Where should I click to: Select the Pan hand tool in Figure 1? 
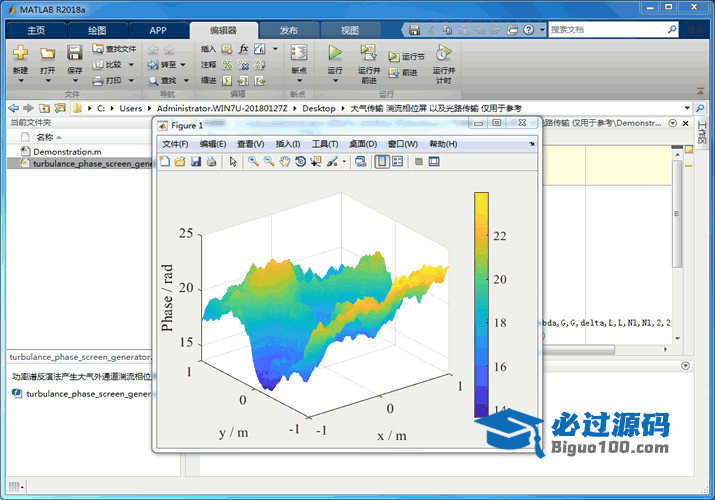point(285,161)
